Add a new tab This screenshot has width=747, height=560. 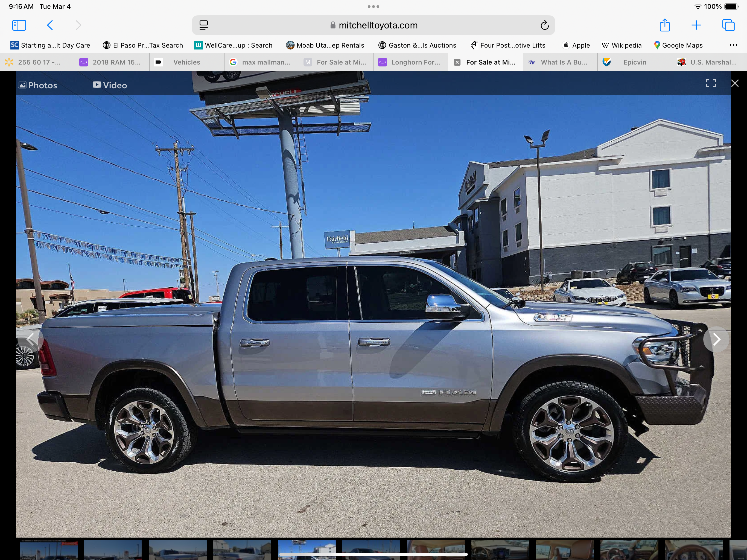pos(696,25)
